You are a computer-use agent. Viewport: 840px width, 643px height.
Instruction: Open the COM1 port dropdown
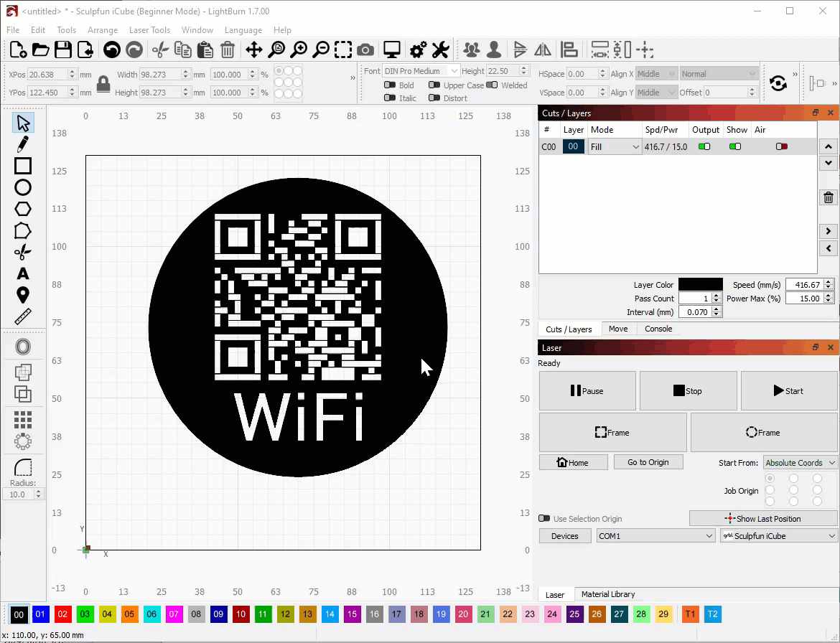point(655,536)
